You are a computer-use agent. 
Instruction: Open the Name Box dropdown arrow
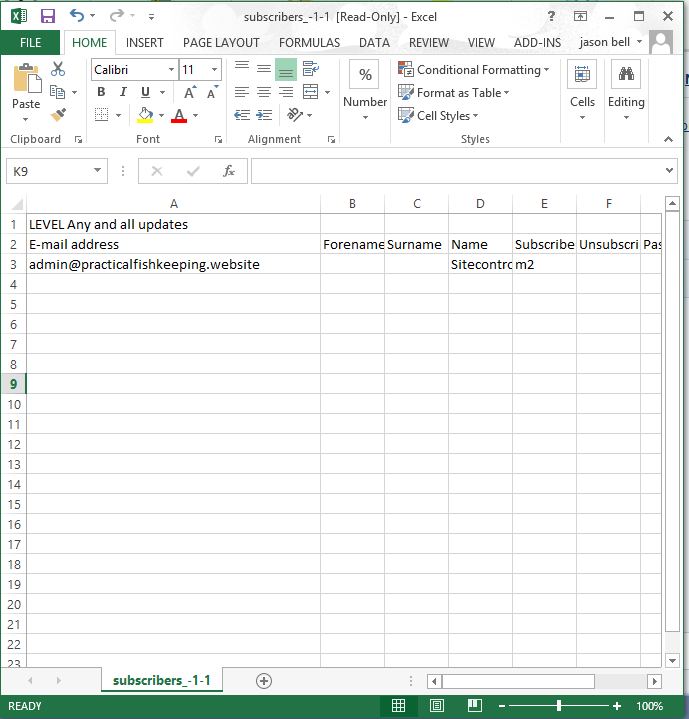(97, 171)
